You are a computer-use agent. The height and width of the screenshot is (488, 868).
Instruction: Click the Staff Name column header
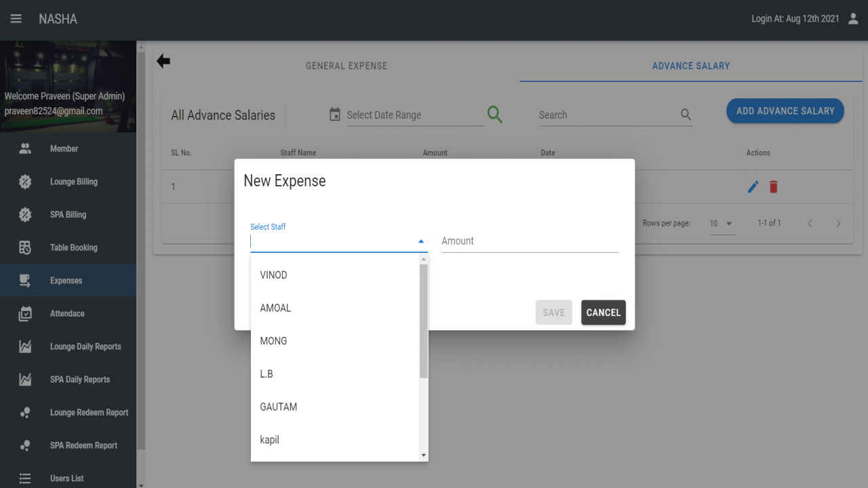pyautogui.click(x=298, y=153)
